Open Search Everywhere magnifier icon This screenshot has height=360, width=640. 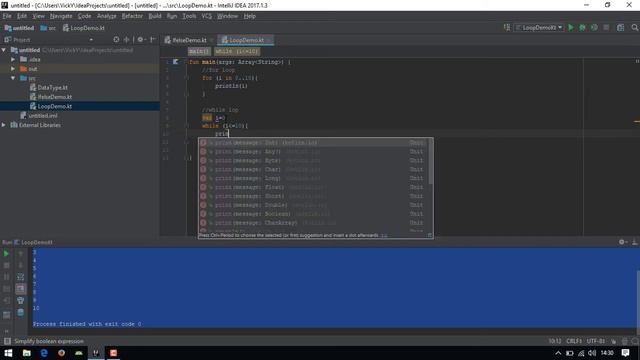(x=634, y=27)
